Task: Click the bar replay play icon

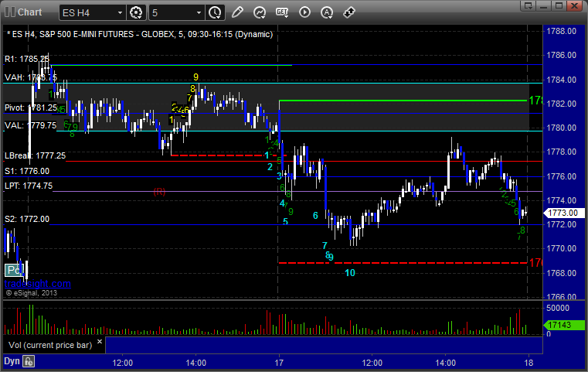Action: point(304,12)
